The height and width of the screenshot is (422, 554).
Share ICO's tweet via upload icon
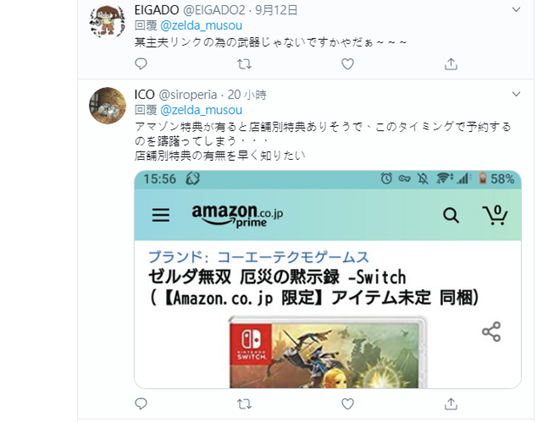(451, 404)
